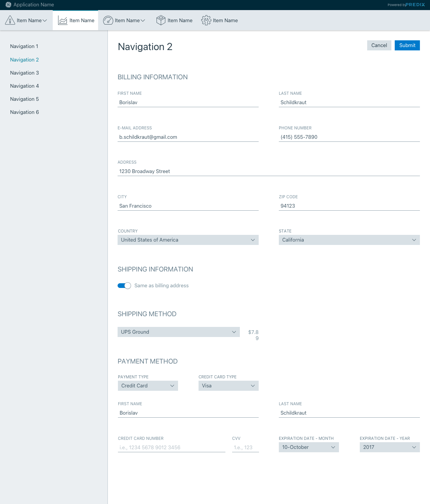
Task: Click the GE logo in header
Action: (8, 5)
